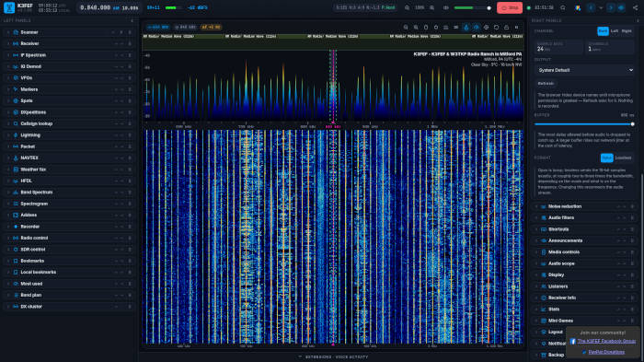The height and width of the screenshot is (362, 644).
Task: Click the VFOs panel icon
Action: (x=16, y=77)
